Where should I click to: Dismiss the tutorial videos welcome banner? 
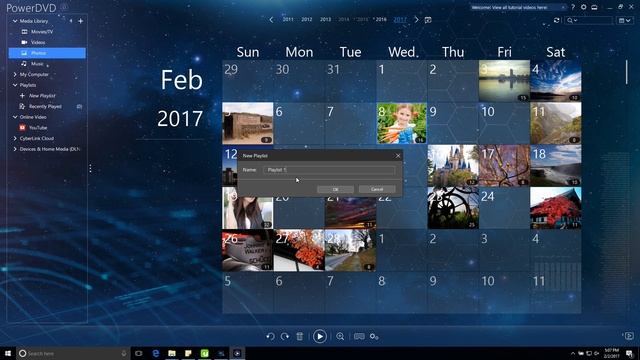(563, 7)
